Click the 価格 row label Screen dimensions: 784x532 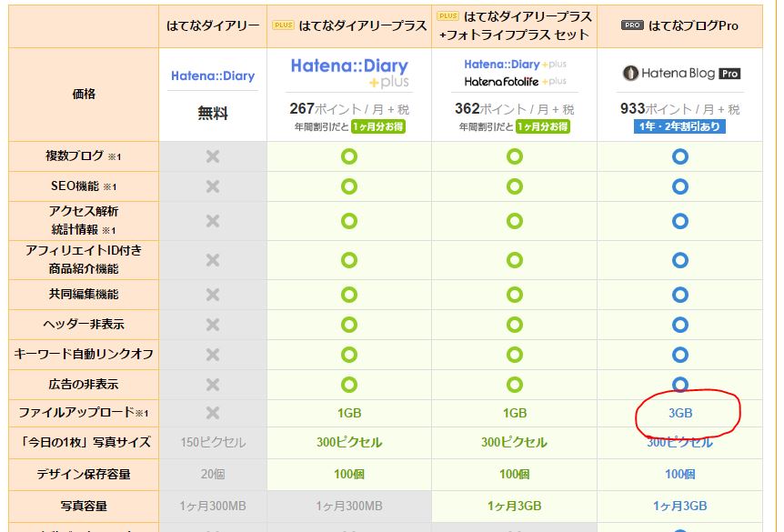pos(84,94)
